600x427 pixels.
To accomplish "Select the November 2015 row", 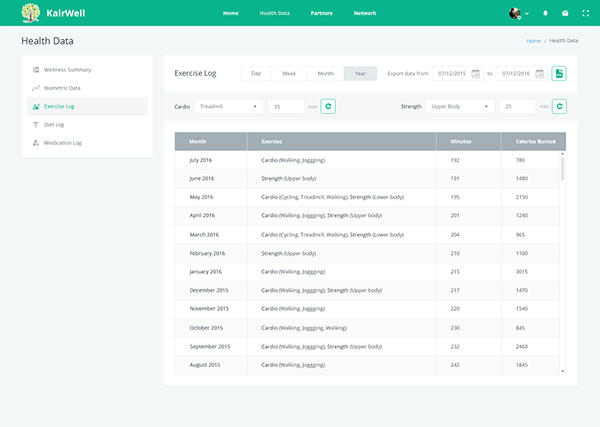I will click(x=367, y=309).
